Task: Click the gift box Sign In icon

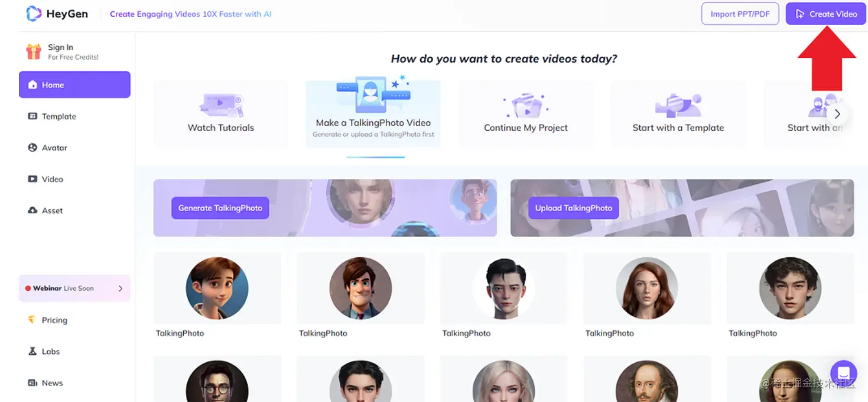Action: pyautogui.click(x=34, y=51)
